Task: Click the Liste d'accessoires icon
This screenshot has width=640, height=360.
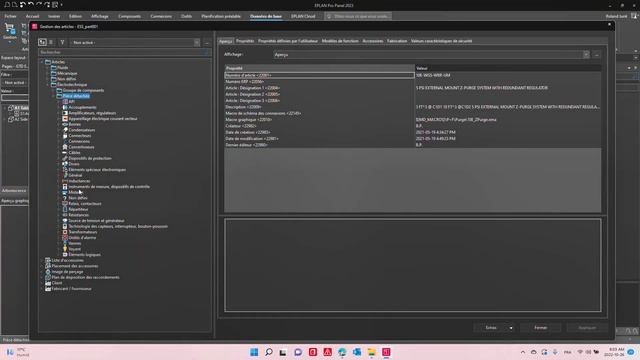Action: tap(48, 260)
